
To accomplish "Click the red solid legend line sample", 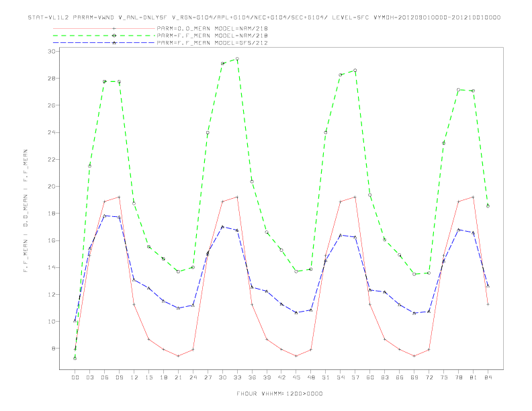I will 104,28.
